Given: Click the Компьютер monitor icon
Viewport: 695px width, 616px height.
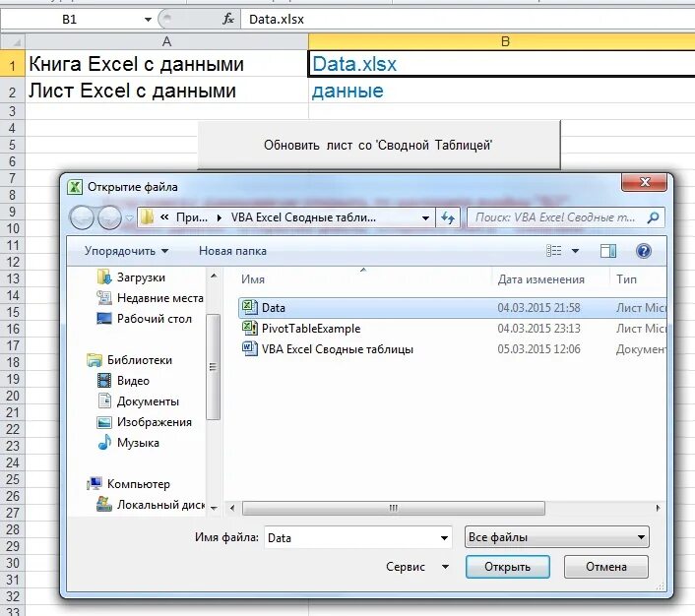Looking at the screenshot, I should [95, 483].
